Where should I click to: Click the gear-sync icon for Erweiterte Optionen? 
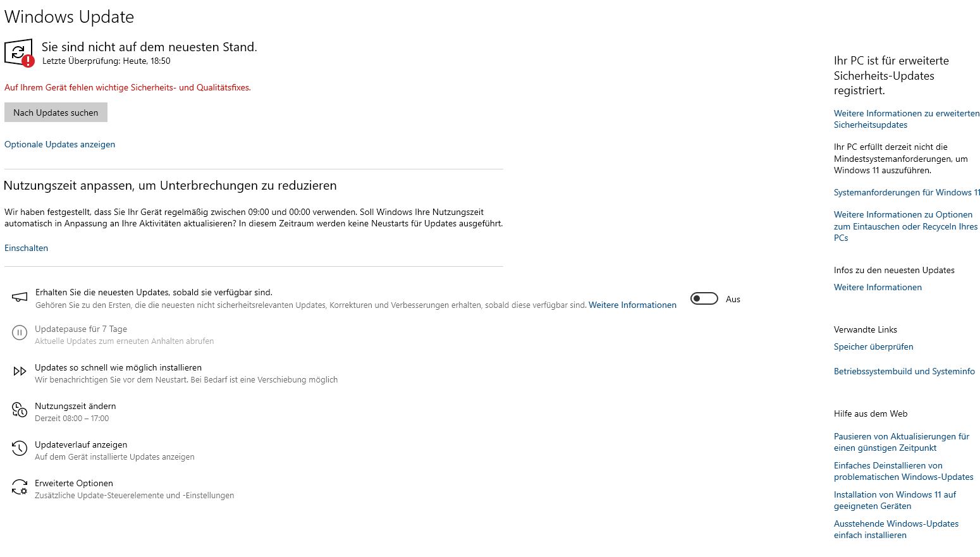click(20, 487)
